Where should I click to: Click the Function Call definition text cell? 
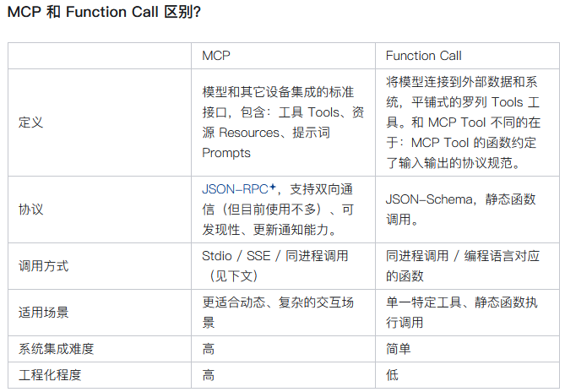point(461,122)
